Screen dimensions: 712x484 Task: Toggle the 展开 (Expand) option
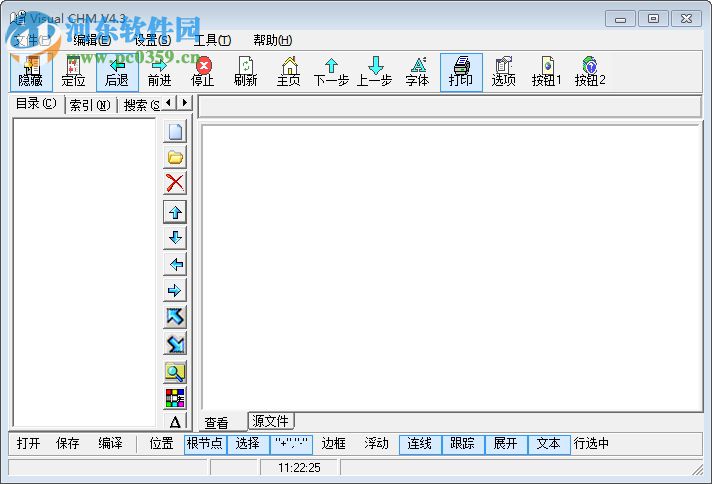(x=506, y=444)
